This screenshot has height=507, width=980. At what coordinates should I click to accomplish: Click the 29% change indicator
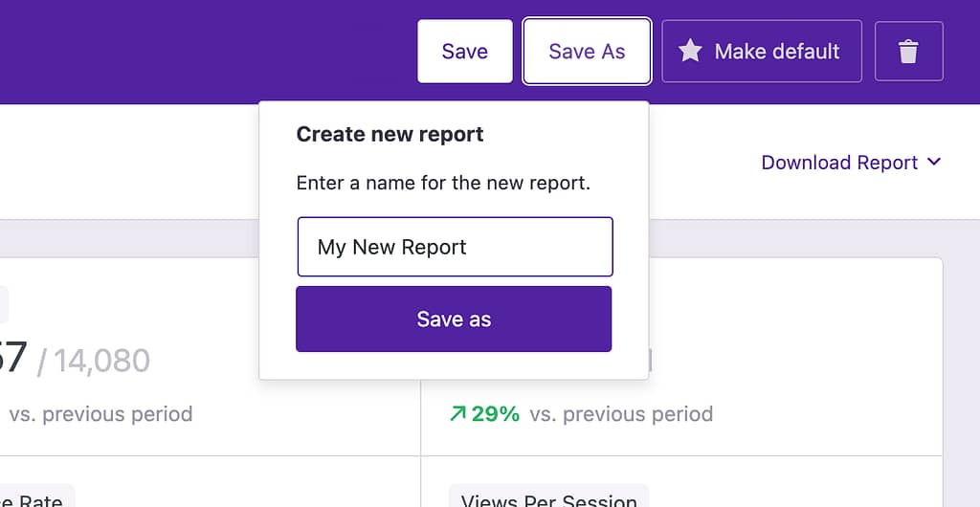coord(495,414)
